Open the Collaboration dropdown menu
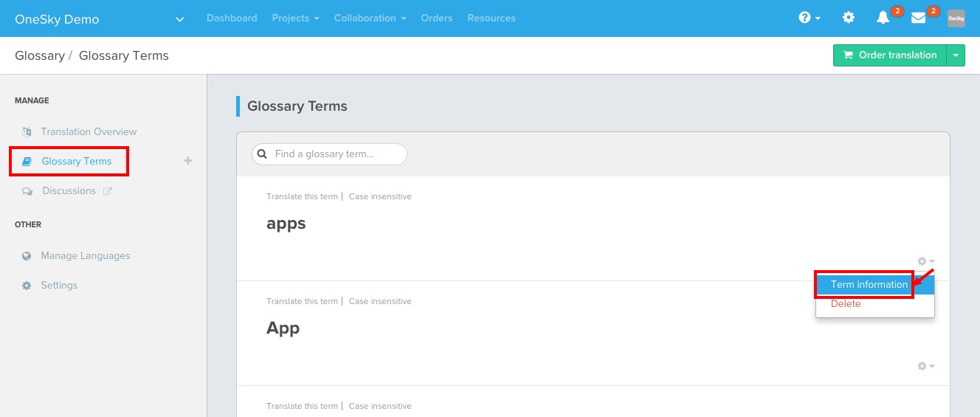Screen dimensions: 980x417 (370, 18)
